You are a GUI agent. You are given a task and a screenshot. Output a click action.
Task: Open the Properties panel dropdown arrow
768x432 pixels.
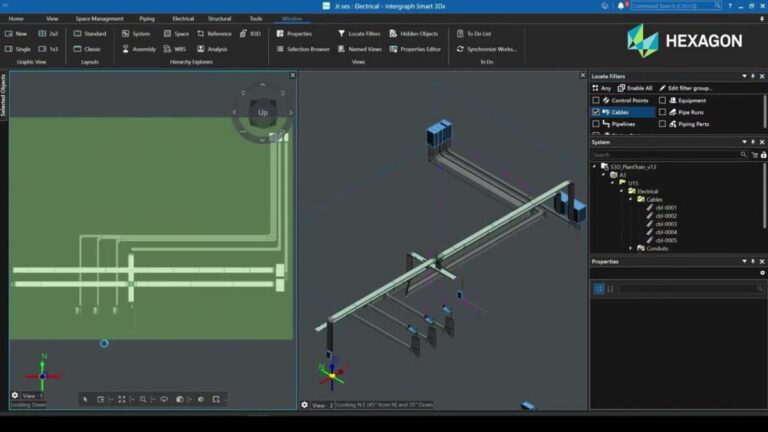[x=744, y=262]
